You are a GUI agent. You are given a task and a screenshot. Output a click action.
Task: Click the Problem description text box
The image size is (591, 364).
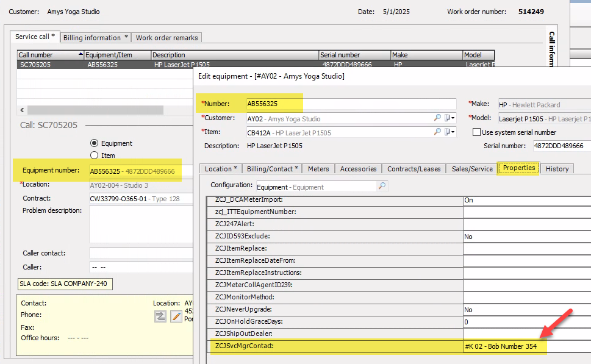coord(141,224)
